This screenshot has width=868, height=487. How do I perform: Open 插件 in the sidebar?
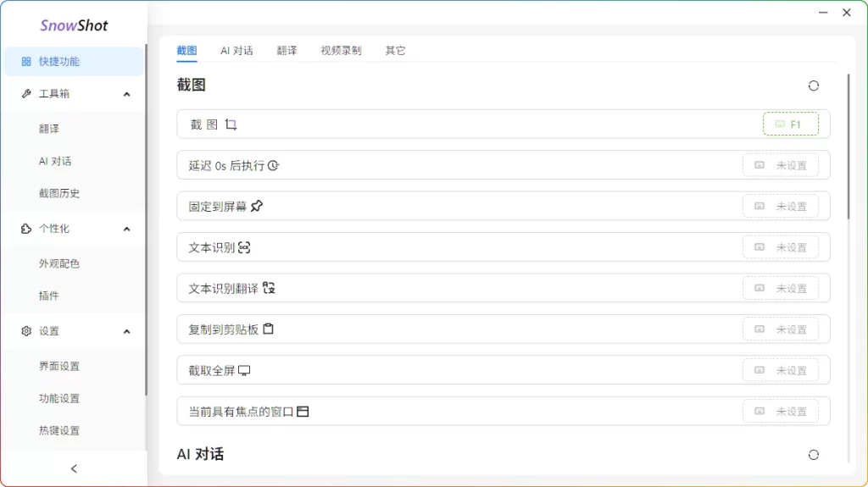(74, 296)
